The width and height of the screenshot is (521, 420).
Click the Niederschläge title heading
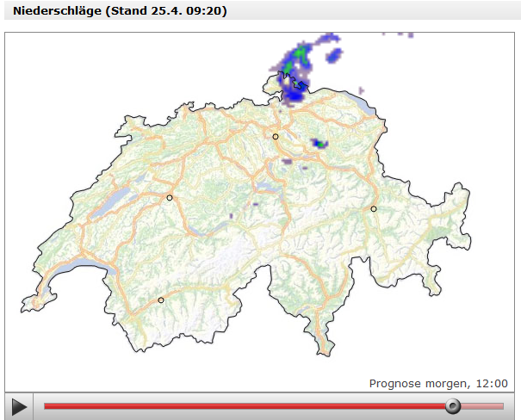pyautogui.click(x=120, y=12)
